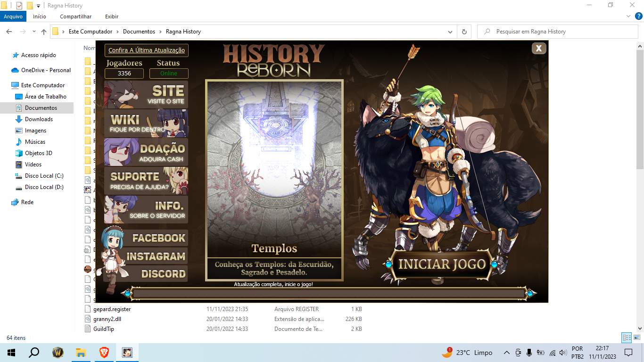Open the Ragnarok launcher taskbar icon
The height and width of the screenshot is (362, 644).
[x=127, y=352]
